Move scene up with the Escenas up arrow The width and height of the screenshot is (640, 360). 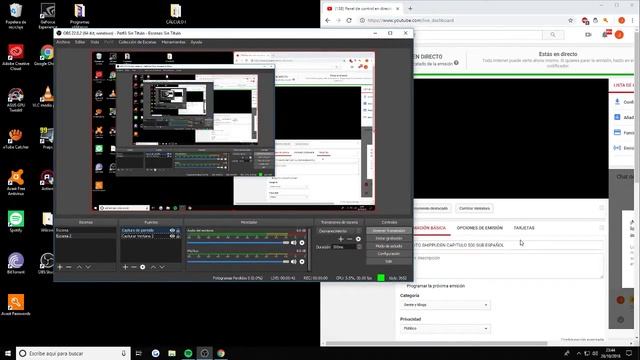(79, 267)
